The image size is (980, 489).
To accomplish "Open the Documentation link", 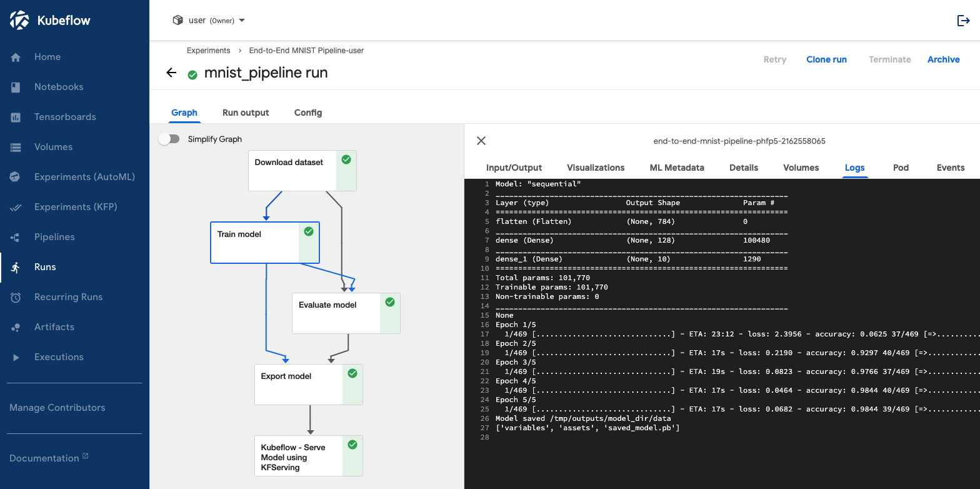I will 49,458.
